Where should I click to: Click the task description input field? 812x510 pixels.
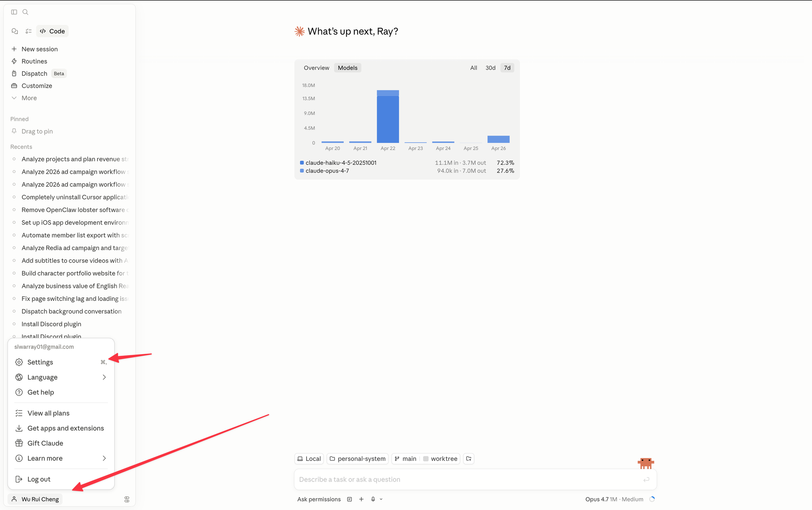point(467,480)
